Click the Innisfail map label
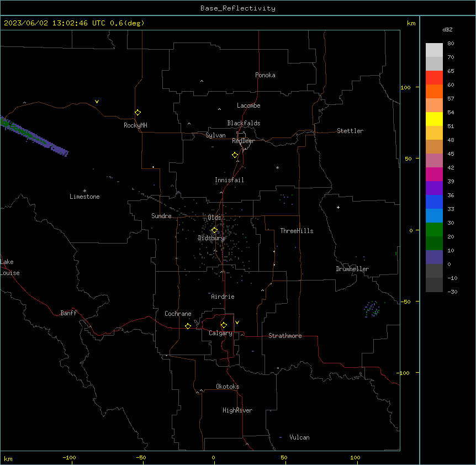This screenshot has height=465, width=476. 229,180
